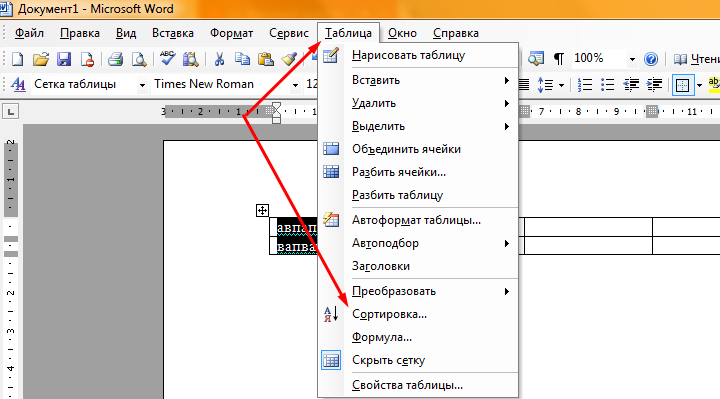Click the Open folder icon

[40, 59]
